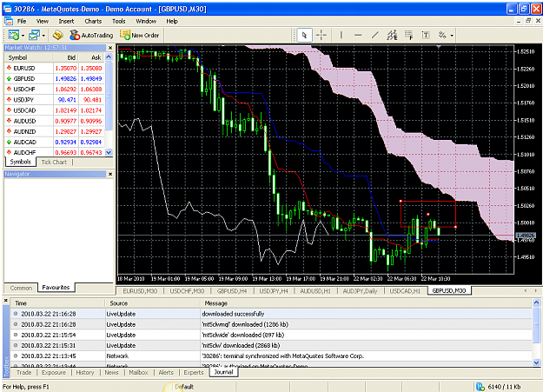Open the new chart icon's dropdown arrow

23,36
